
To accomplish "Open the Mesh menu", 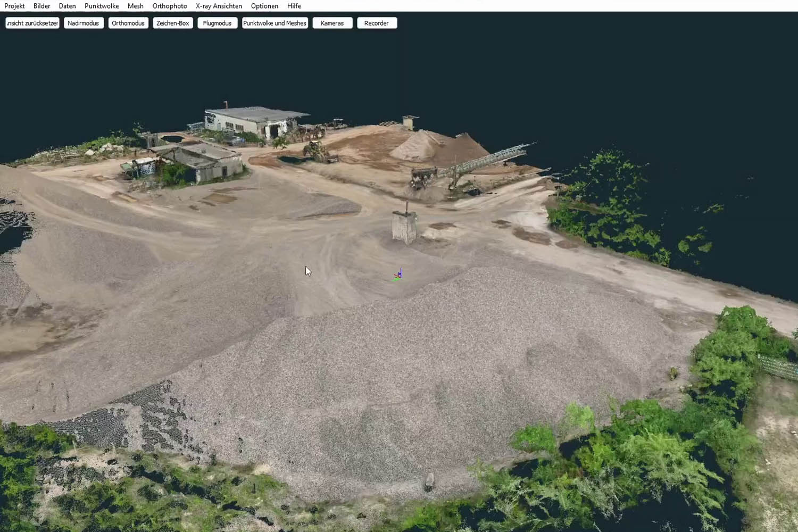I will [x=135, y=6].
